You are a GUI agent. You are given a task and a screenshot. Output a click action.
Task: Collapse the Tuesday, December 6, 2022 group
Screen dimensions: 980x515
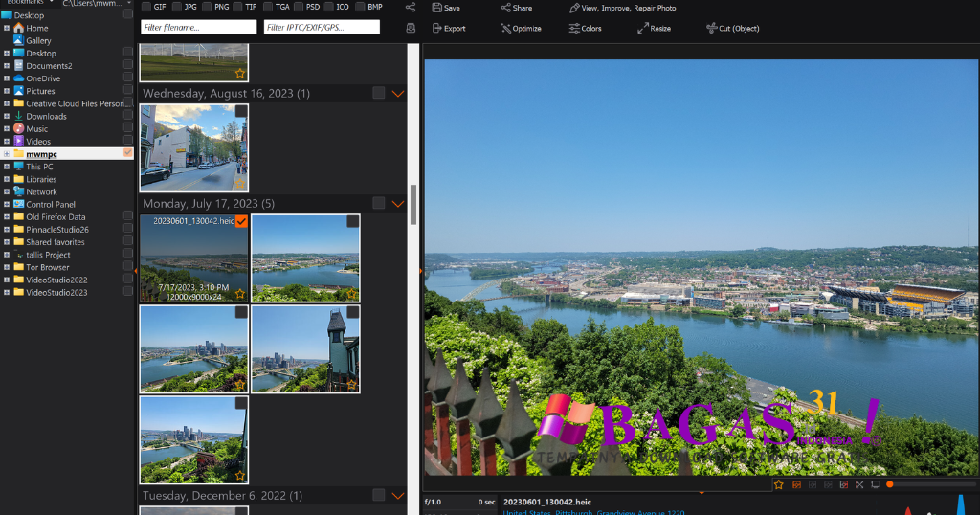[397, 496]
